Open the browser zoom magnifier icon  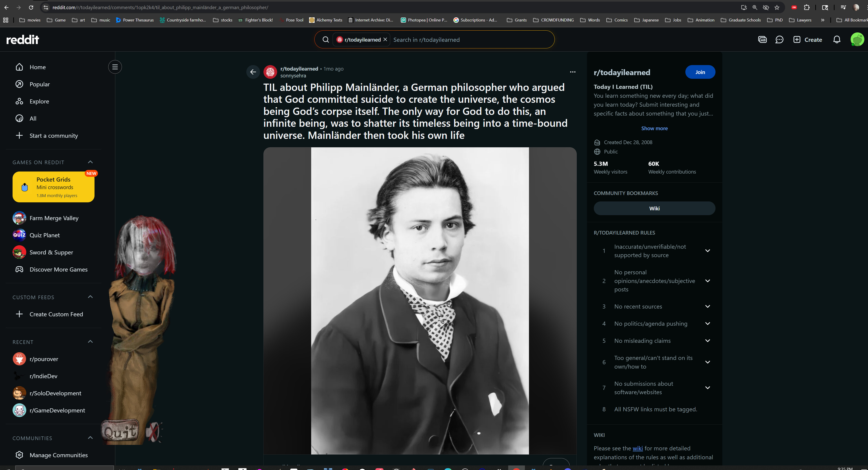pos(755,7)
